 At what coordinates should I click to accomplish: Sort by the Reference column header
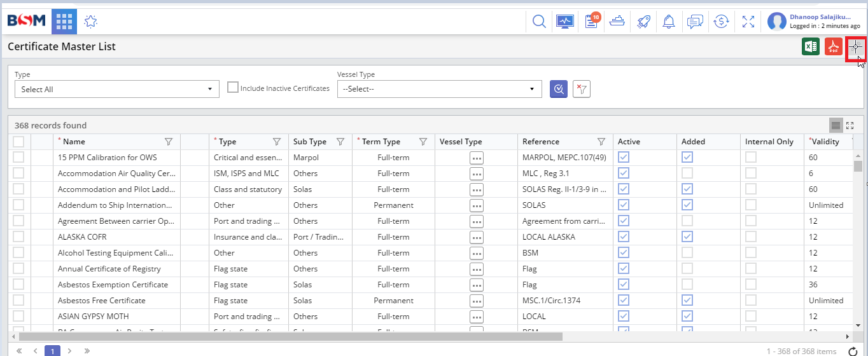(x=541, y=142)
